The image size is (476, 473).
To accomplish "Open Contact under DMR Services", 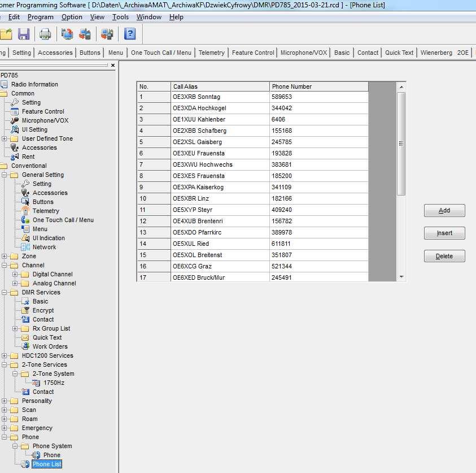I will [43, 319].
